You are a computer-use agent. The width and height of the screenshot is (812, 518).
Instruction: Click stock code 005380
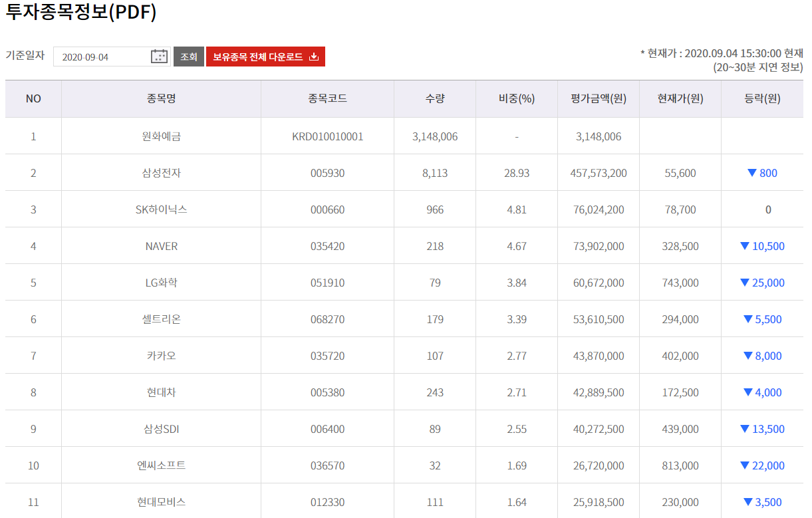(x=327, y=392)
